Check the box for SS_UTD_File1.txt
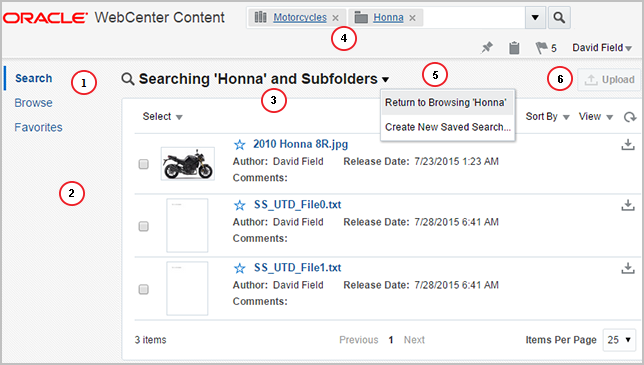Viewport: 644px width, 365px height. click(143, 290)
